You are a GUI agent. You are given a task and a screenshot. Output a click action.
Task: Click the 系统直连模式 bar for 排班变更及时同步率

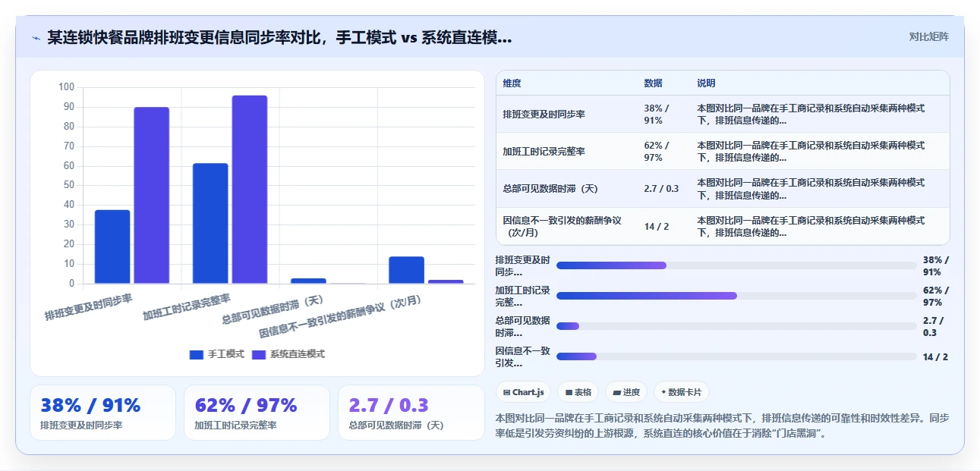152,196
